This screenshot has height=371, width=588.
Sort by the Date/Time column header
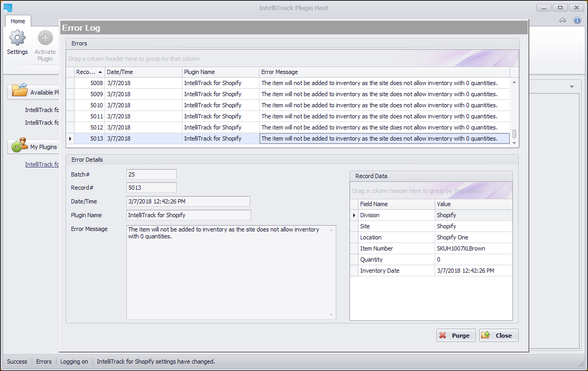point(143,72)
